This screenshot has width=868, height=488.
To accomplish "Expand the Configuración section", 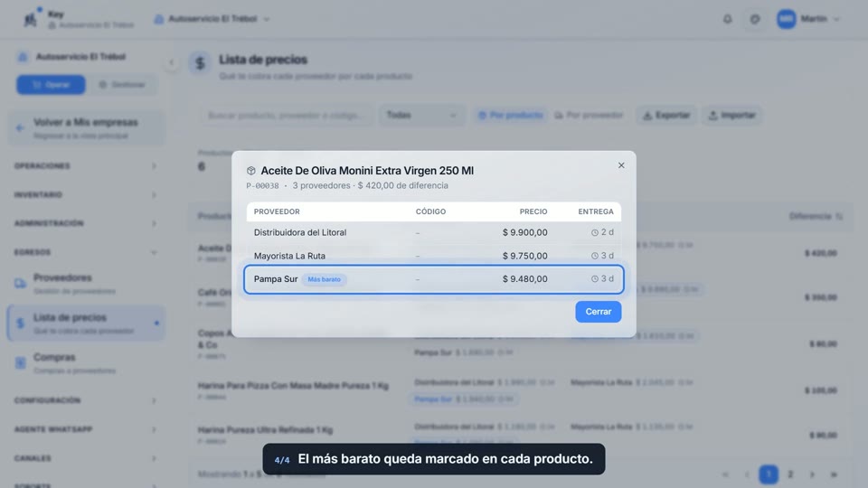I will (x=85, y=400).
